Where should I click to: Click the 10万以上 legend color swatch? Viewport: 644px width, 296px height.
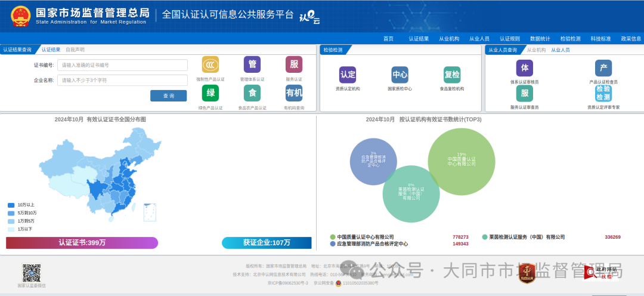[x=11, y=205]
